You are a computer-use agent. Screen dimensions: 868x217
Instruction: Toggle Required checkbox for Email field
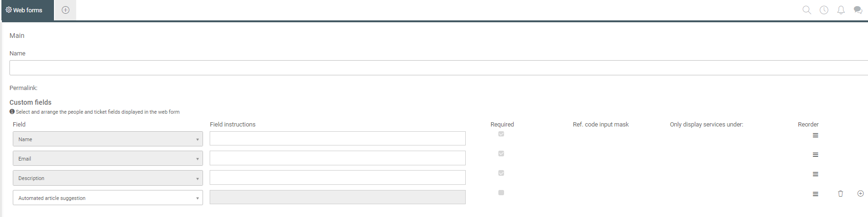501,154
